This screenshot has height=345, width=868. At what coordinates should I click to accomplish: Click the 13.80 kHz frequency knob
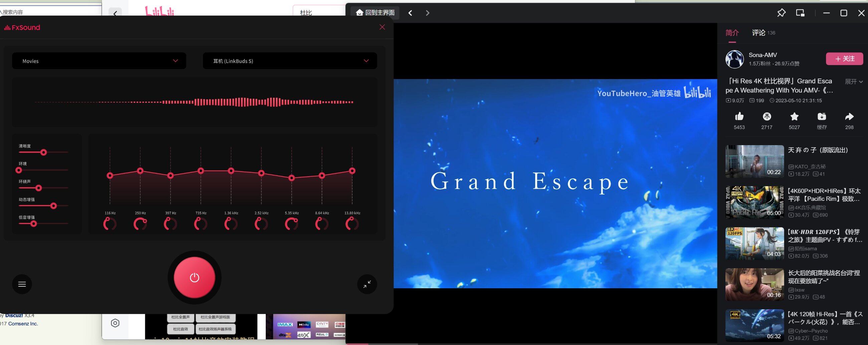(352, 224)
